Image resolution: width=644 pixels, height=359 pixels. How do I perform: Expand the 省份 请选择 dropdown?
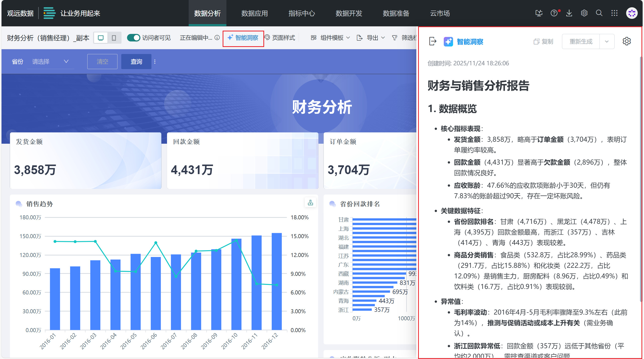(50, 62)
